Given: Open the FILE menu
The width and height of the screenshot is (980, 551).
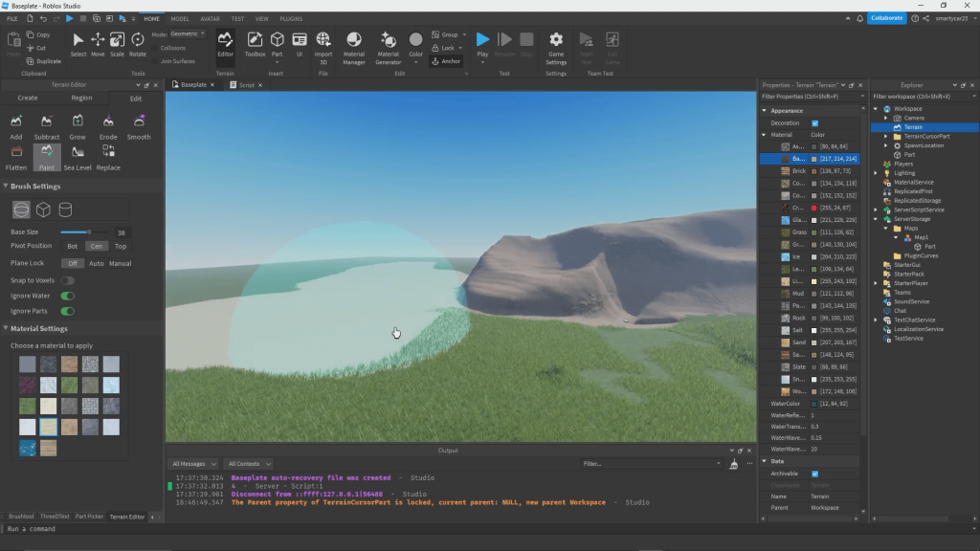Looking at the screenshot, I should (11, 19).
